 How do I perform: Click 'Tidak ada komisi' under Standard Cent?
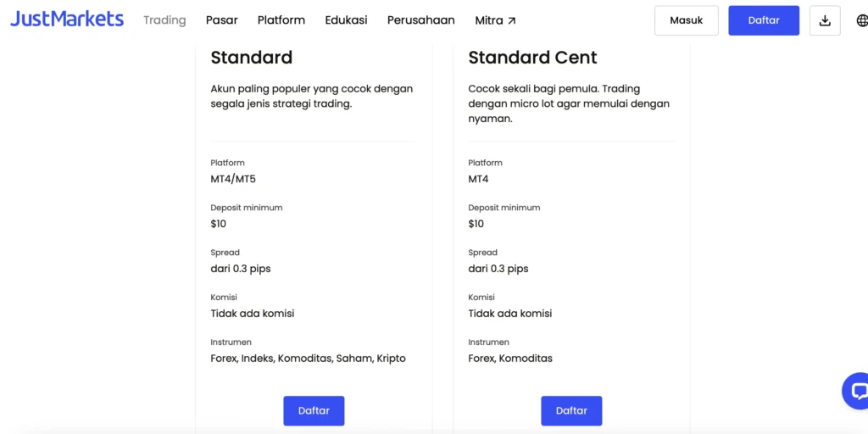coord(509,314)
